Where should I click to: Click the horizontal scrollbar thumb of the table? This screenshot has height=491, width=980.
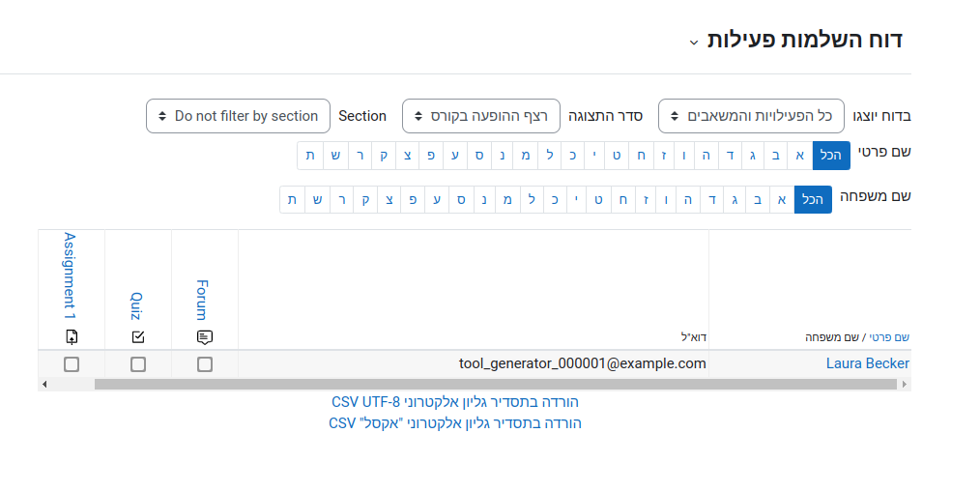496,384
